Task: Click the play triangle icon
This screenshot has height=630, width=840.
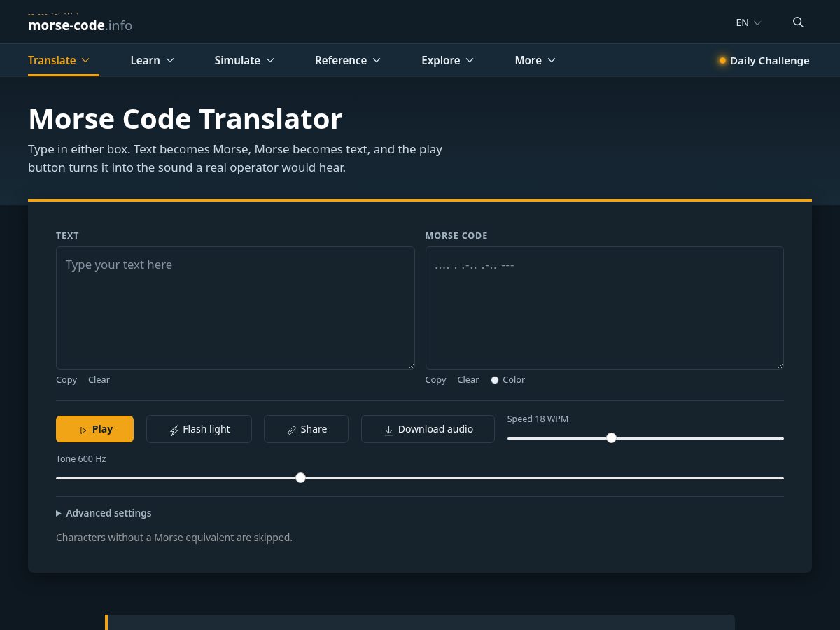Action: (83, 430)
